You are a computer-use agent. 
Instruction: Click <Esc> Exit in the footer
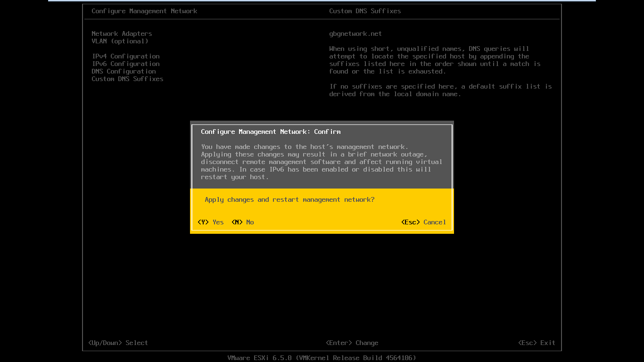537,343
